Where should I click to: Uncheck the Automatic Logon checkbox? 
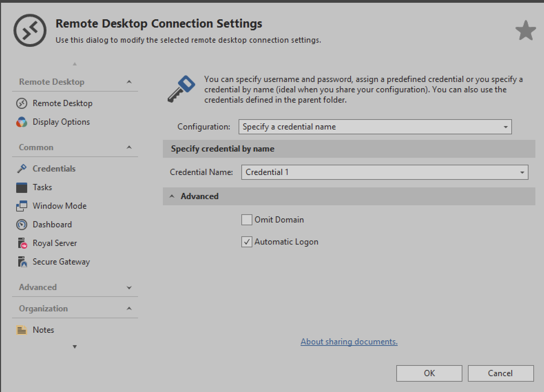coord(247,242)
